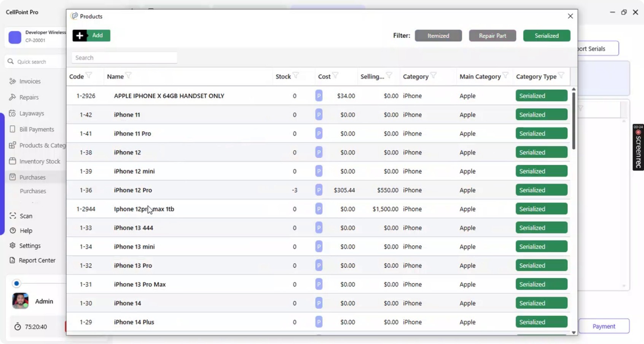Open Inventory Stock page

(40, 161)
